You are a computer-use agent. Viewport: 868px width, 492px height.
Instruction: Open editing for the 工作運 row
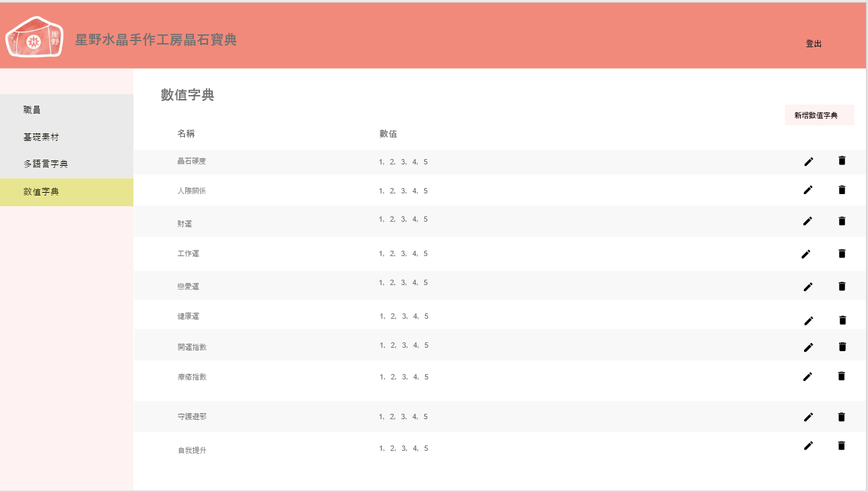[806, 254]
